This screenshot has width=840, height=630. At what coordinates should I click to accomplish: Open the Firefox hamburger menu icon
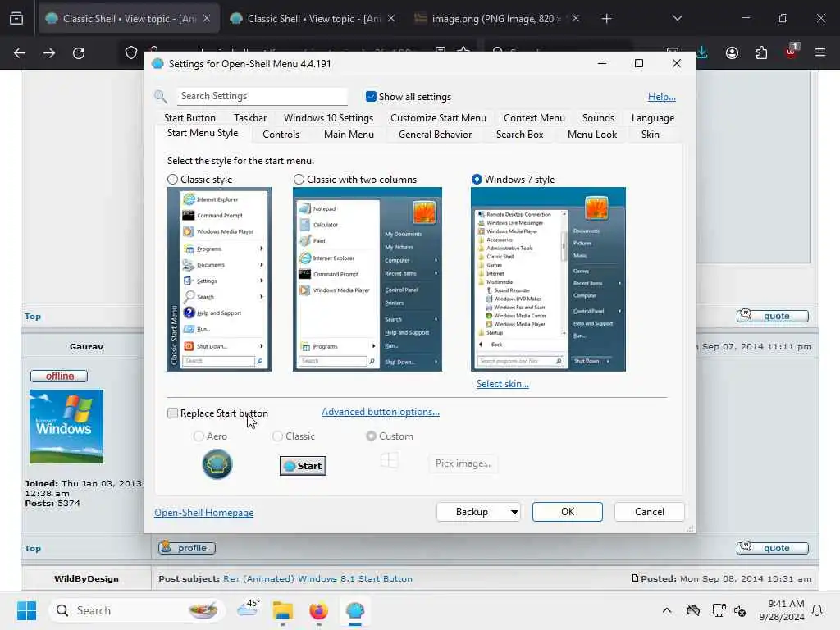820,52
